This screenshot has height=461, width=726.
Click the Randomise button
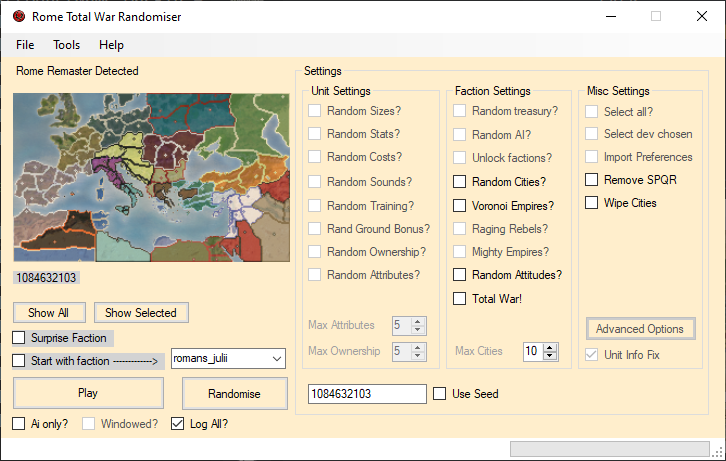[235, 394]
